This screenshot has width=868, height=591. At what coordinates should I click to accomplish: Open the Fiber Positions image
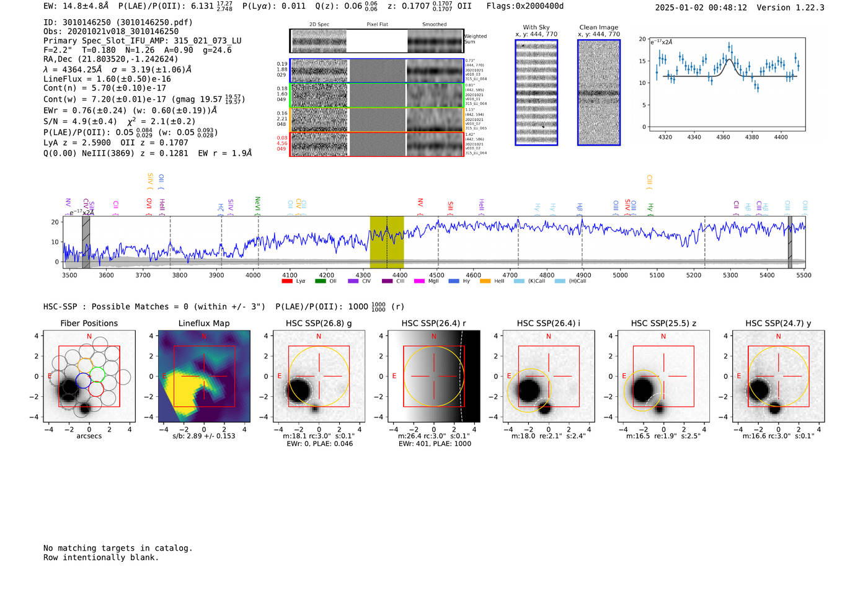[x=89, y=376]
